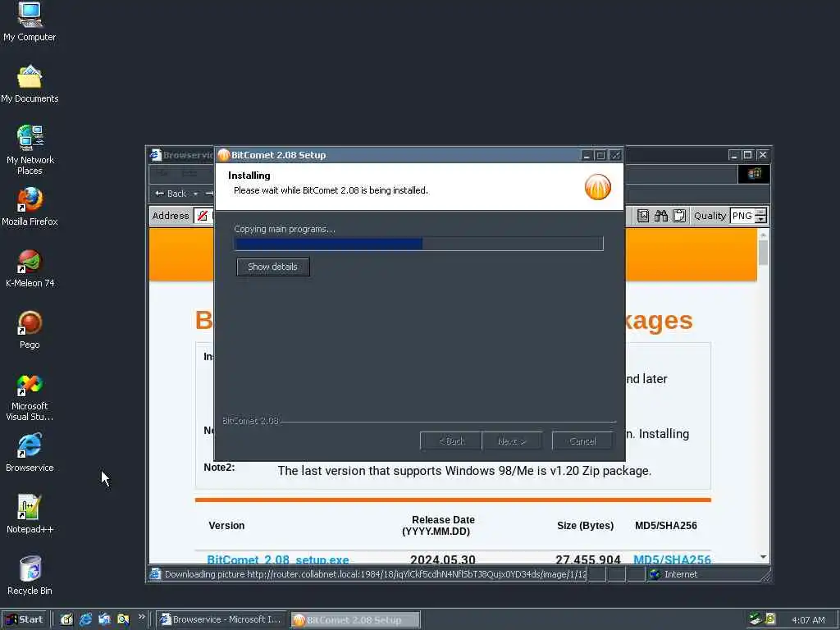Click the Quality PNG value field

coord(742,216)
